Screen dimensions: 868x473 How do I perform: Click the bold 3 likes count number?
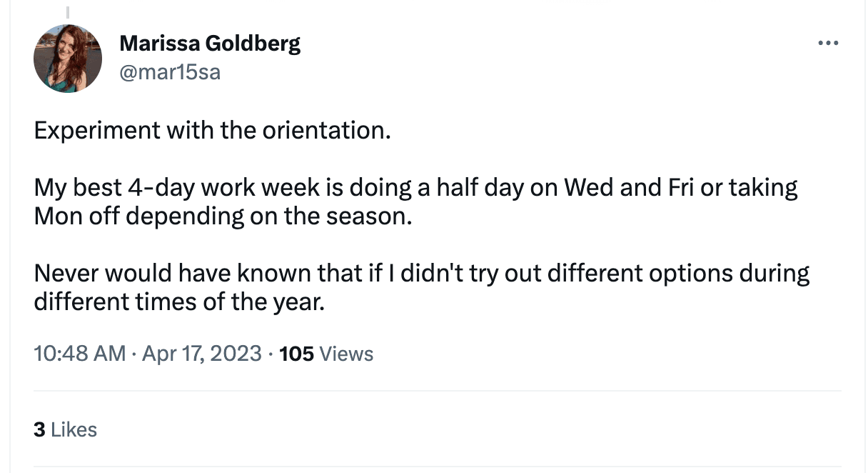(39, 429)
